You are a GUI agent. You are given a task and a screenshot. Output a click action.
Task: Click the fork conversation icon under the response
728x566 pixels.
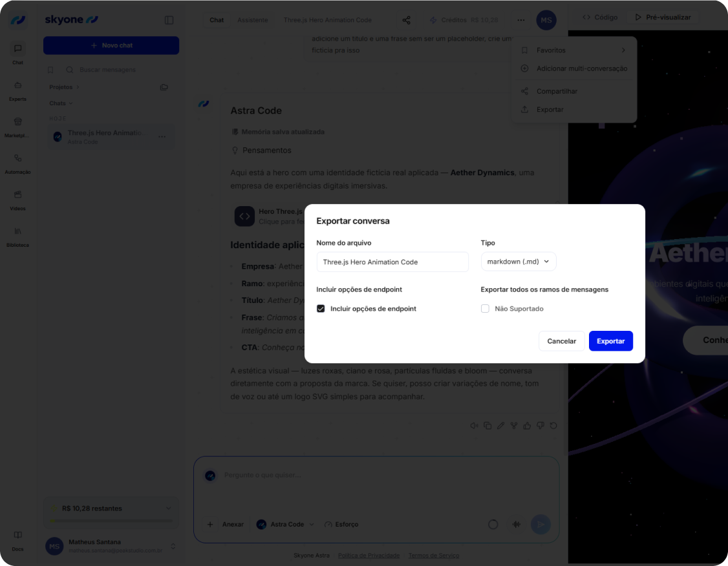pyautogui.click(x=514, y=425)
